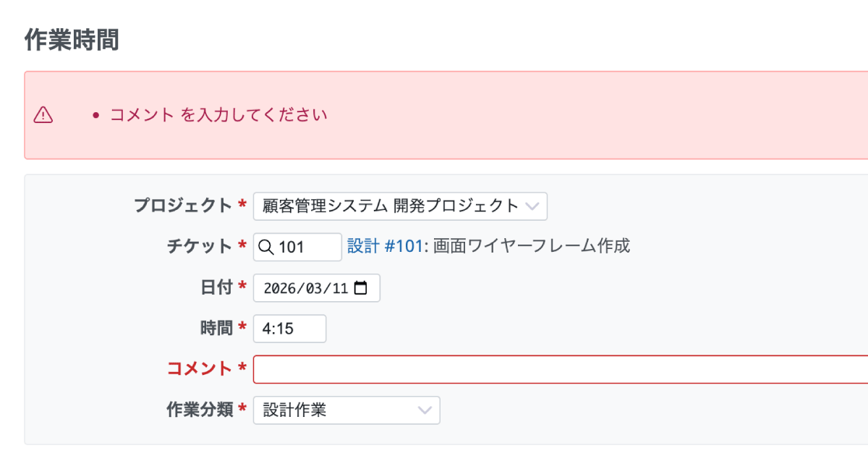Click the 日付 field label
The image size is (868, 456).
coord(216,287)
